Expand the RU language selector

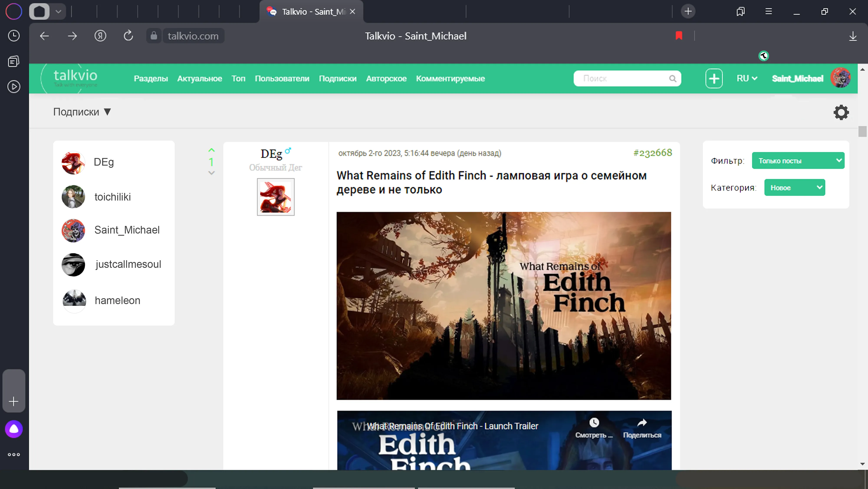tap(747, 79)
